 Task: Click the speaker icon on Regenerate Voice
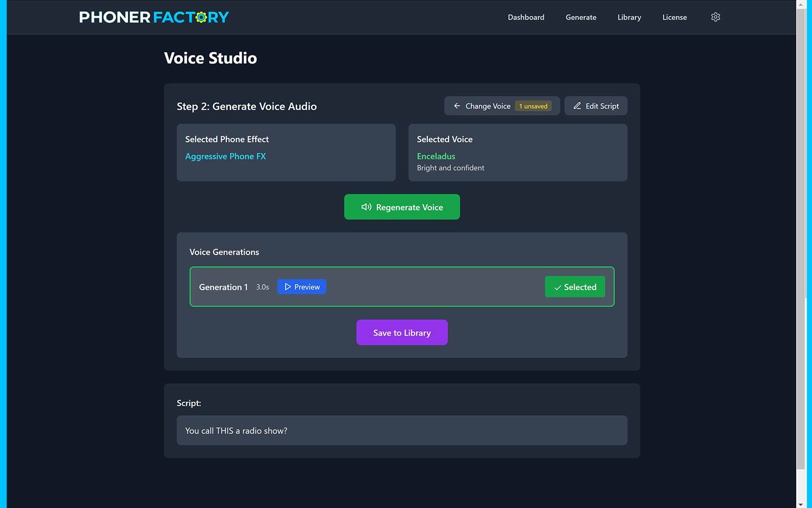point(366,207)
